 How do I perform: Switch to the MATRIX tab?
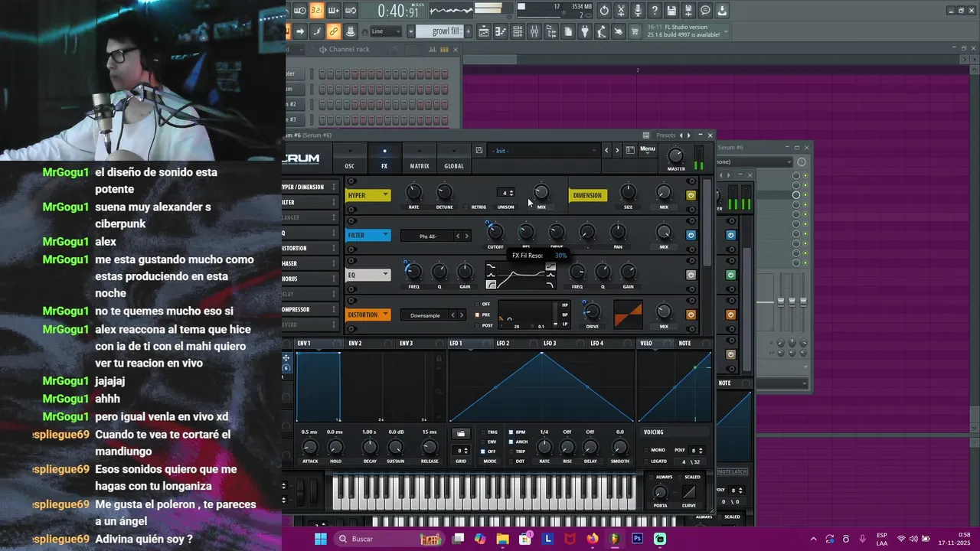pyautogui.click(x=420, y=159)
